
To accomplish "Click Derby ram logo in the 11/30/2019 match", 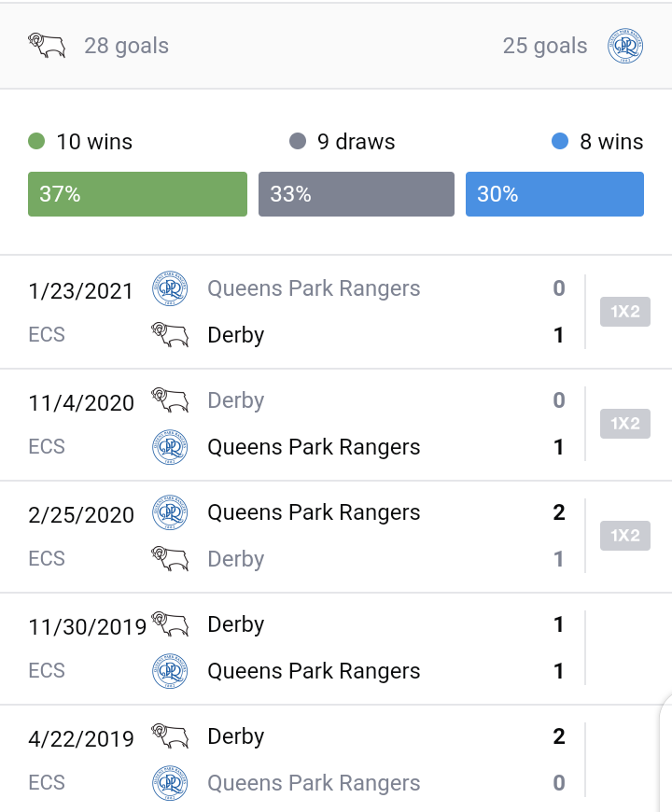I will pos(170,624).
